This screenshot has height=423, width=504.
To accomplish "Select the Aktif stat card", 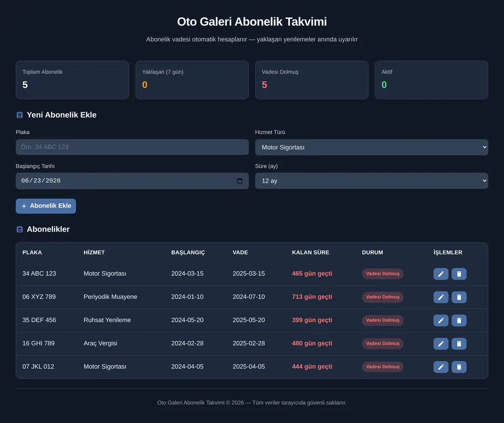I will click(x=431, y=80).
